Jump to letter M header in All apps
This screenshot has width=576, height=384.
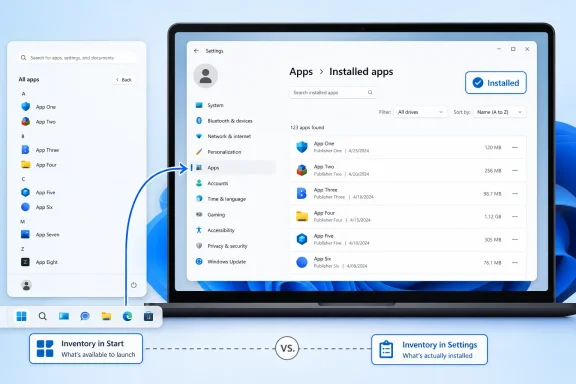[22, 222]
